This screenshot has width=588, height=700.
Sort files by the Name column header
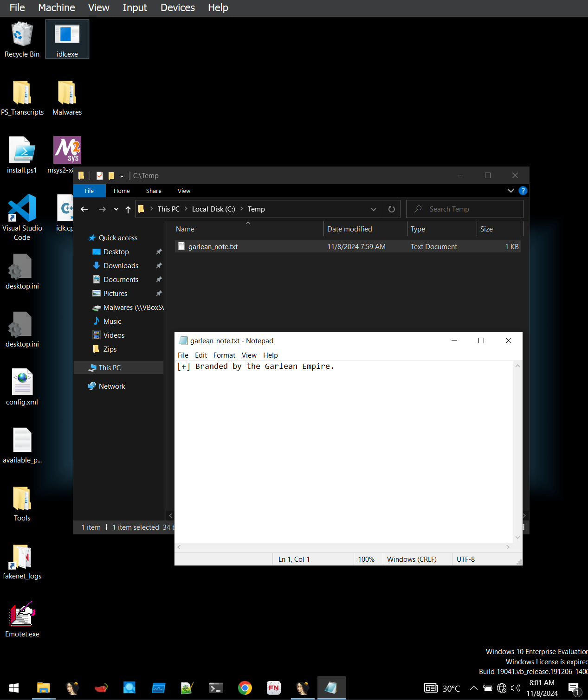pyautogui.click(x=248, y=229)
